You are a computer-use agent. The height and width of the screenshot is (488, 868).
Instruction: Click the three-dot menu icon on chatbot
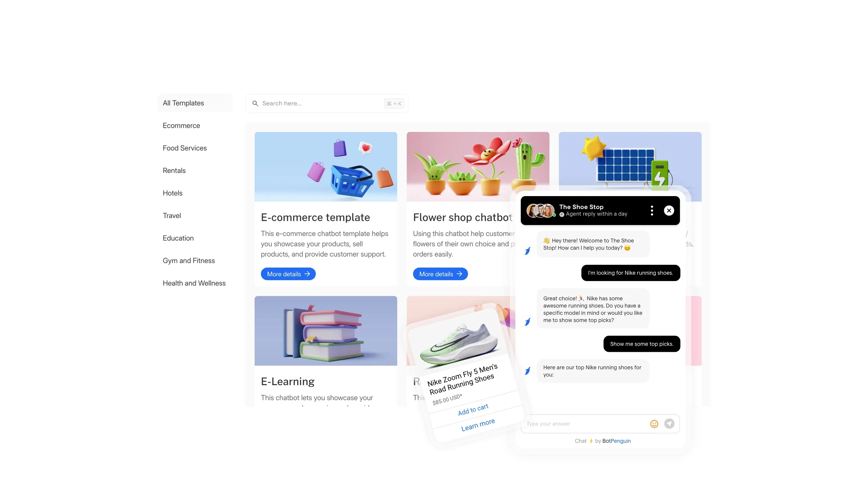652,210
